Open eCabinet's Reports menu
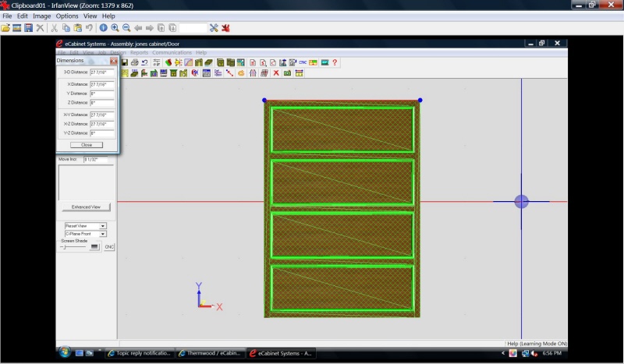 coord(139,52)
